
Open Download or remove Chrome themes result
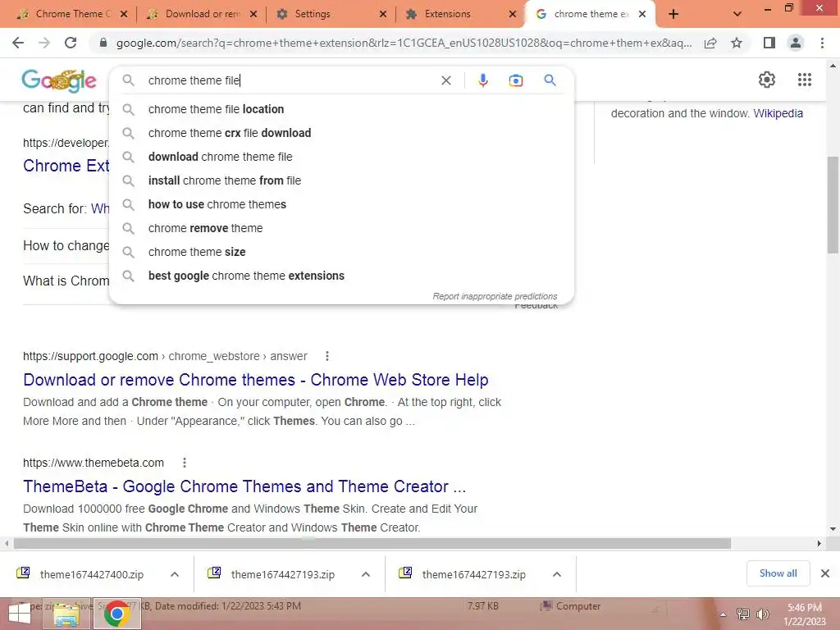click(256, 380)
